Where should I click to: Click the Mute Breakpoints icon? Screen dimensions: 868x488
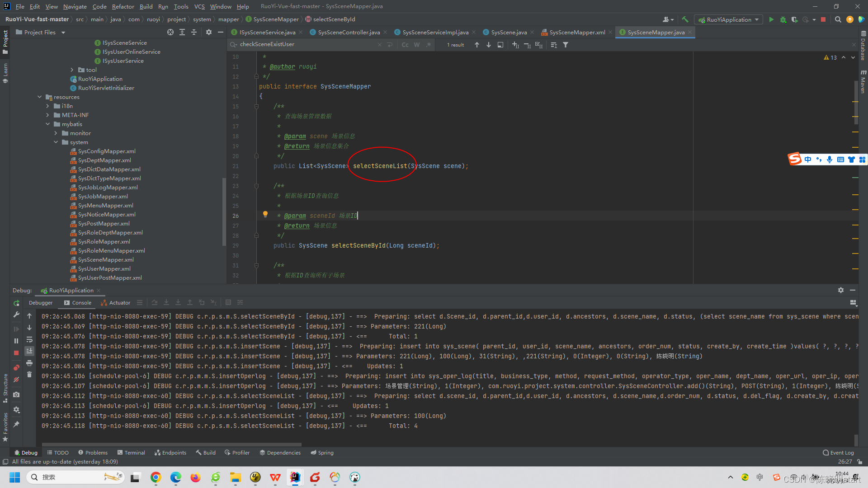[16, 380]
